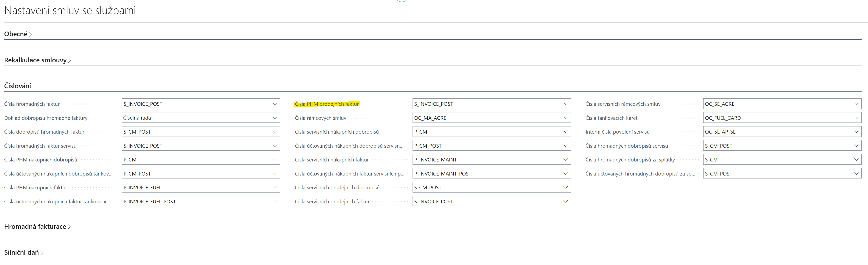Open dropdown arrow for Čísla PHM prodejních faktur
This screenshot has width=868, height=265.
[565, 104]
